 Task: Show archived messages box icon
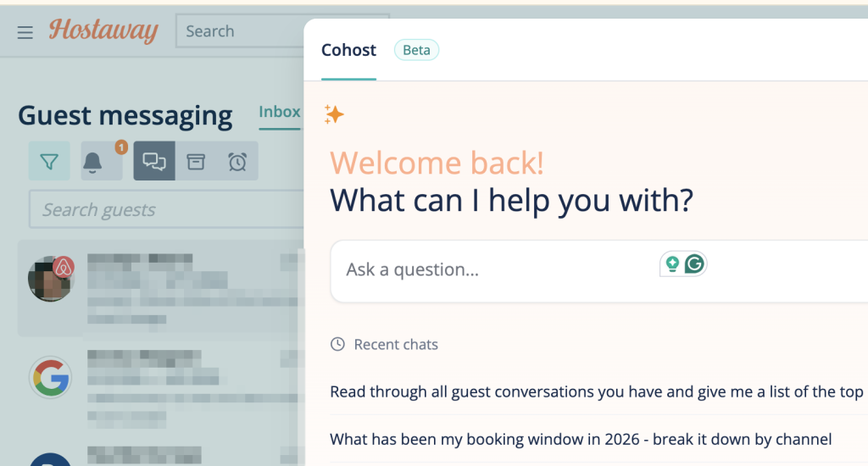click(196, 161)
